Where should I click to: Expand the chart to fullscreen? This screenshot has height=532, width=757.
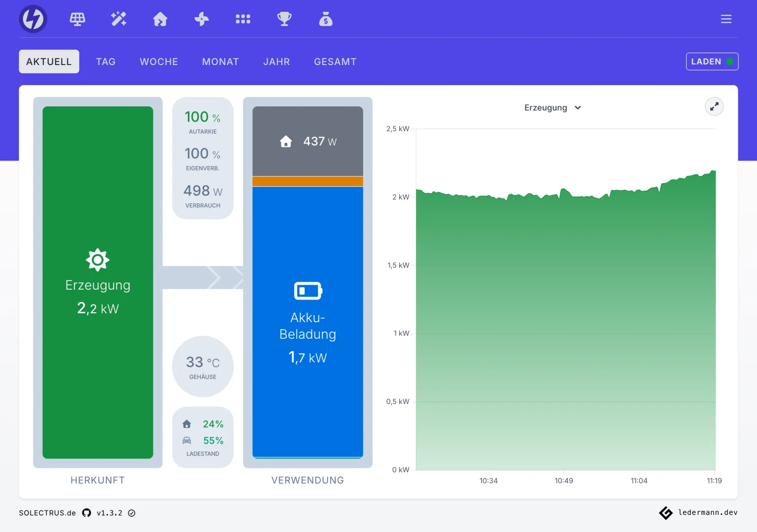714,106
